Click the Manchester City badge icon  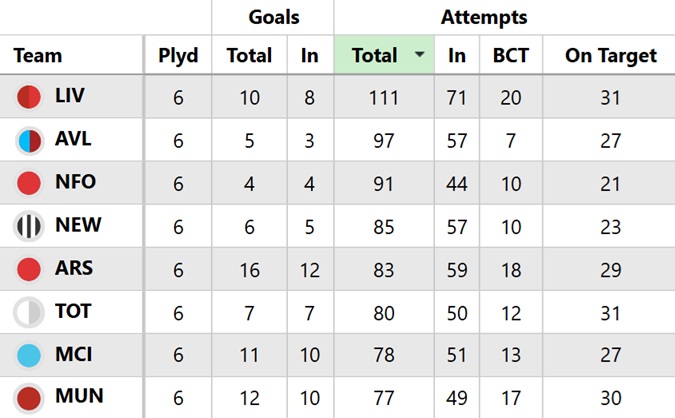(29, 355)
